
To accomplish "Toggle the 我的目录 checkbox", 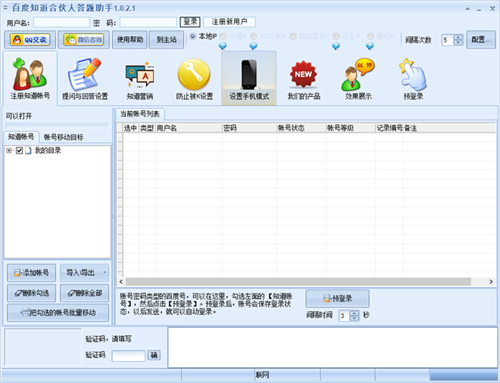I will (19, 151).
